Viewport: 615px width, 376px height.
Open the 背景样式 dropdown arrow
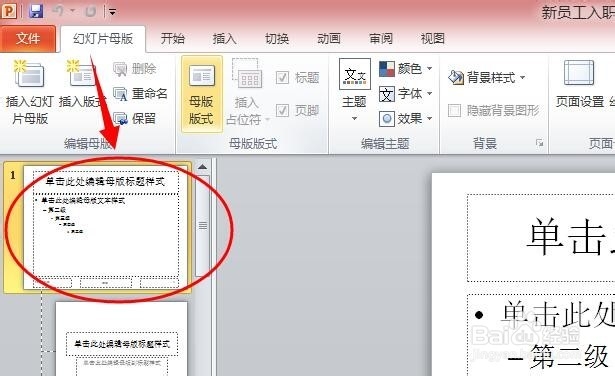click(x=522, y=78)
